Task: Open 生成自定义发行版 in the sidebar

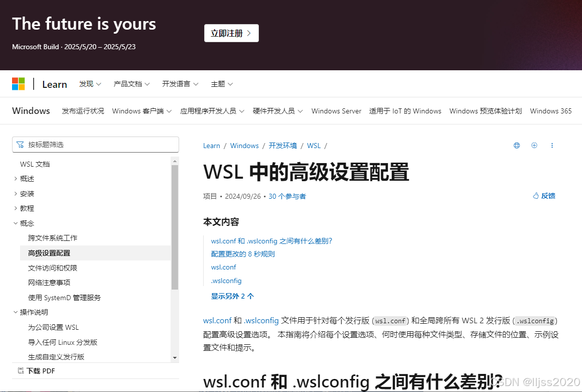Action: coord(56,357)
